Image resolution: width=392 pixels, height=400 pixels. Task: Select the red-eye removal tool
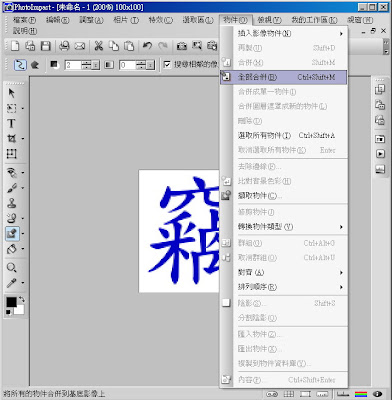coord(12,173)
